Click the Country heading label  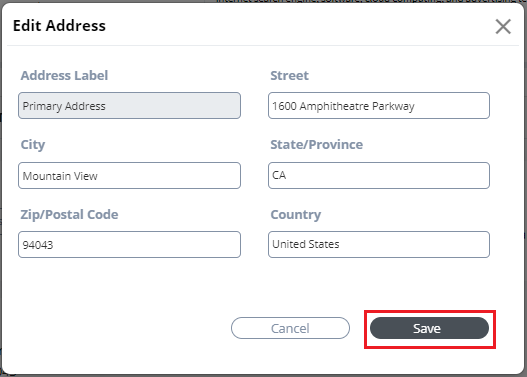point(296,215)
